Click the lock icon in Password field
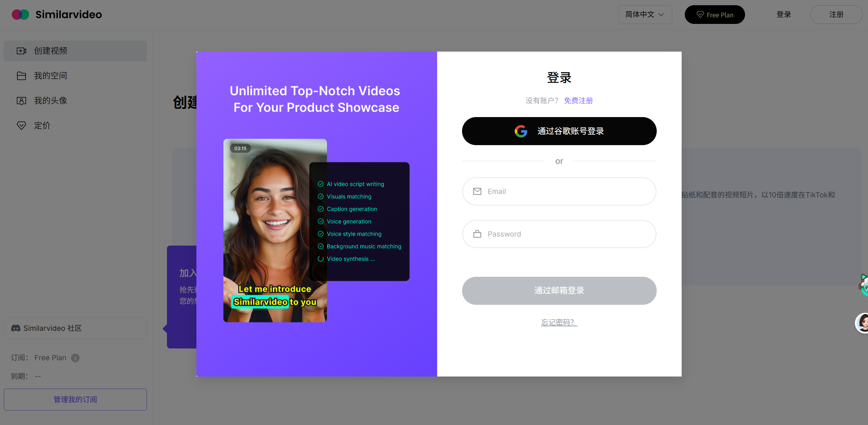Viewport: 868px width, 425px height. point(477,234)
